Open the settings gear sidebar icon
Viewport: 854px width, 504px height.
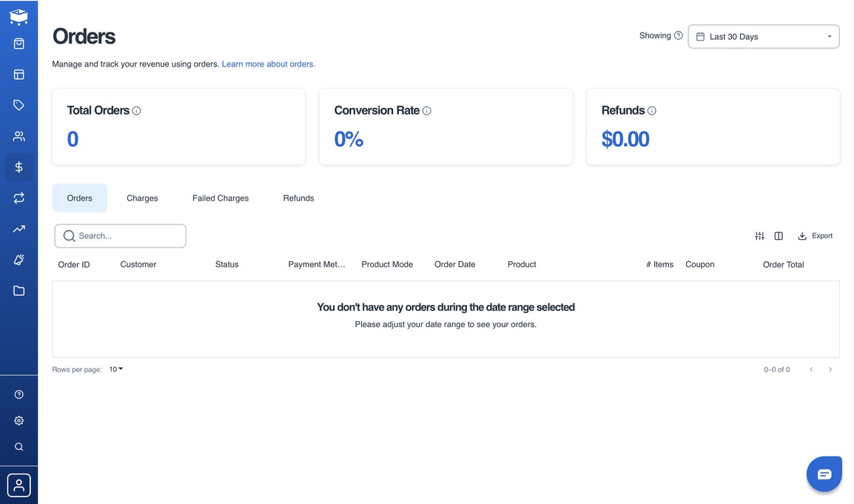[x=19, y=420]
